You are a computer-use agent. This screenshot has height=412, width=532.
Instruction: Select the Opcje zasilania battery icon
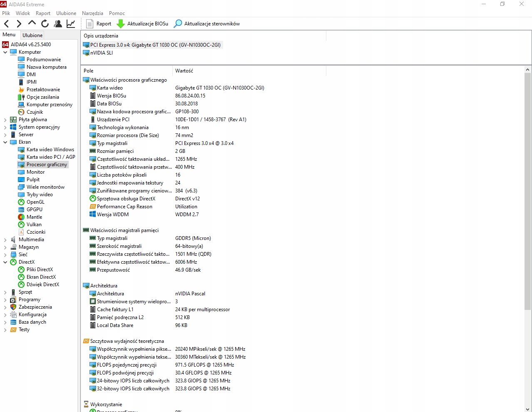(x=21, y=97)
